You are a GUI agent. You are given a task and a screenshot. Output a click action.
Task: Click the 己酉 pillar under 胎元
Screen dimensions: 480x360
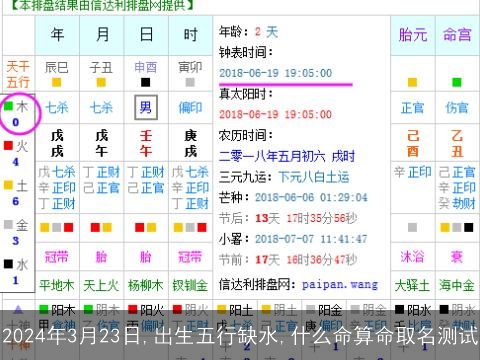(413, 143)
